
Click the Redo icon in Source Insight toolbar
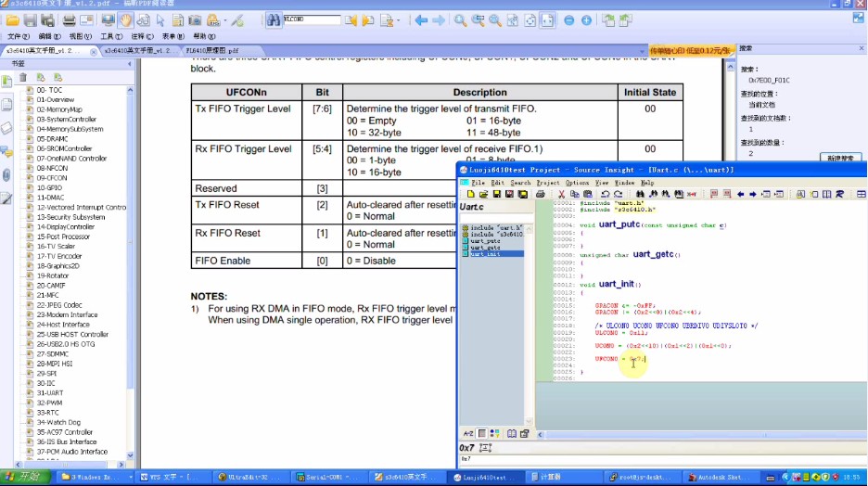(618, 194)
